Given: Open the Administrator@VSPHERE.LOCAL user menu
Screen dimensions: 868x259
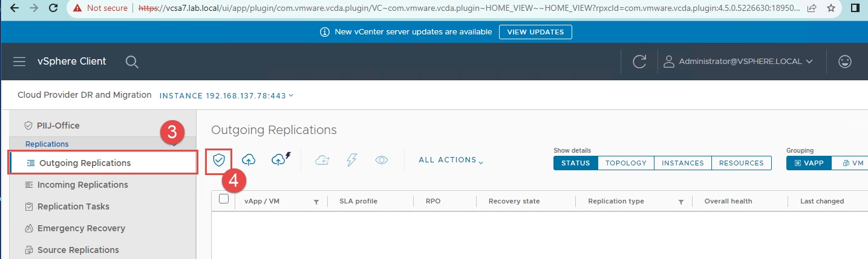Looking at the screenshot, I should click(x=738, y=62).
